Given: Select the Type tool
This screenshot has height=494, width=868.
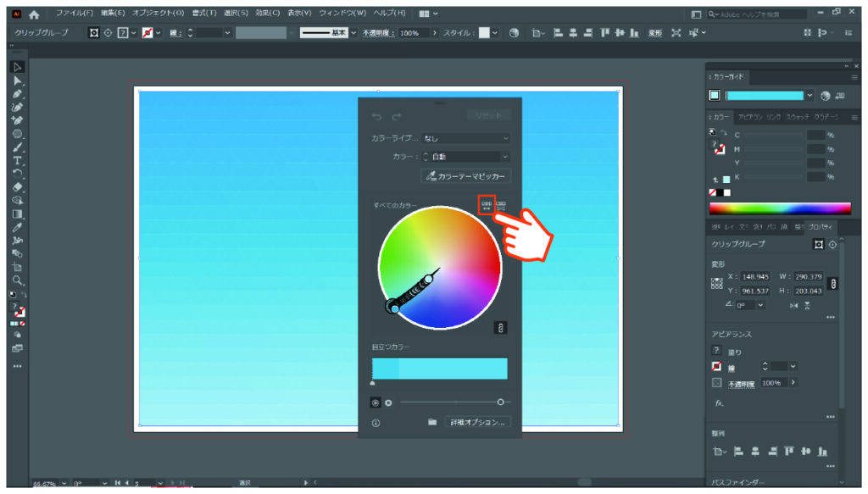Looking at the screenshot, I should (x=17, y=161).
